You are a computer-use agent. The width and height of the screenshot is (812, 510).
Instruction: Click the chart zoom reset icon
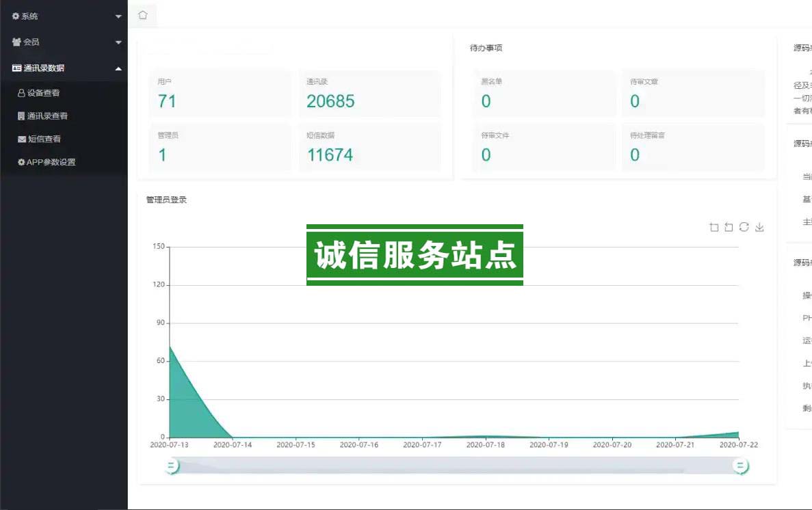click(x=729, y=228)
